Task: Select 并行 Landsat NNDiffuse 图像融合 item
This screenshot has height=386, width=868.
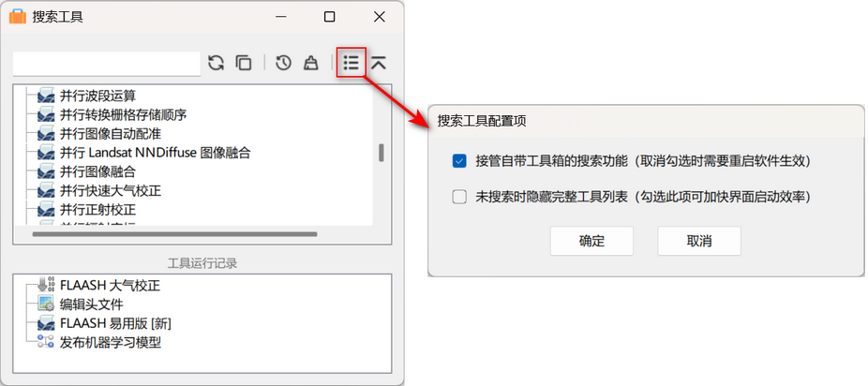Action: click(155, 153)
